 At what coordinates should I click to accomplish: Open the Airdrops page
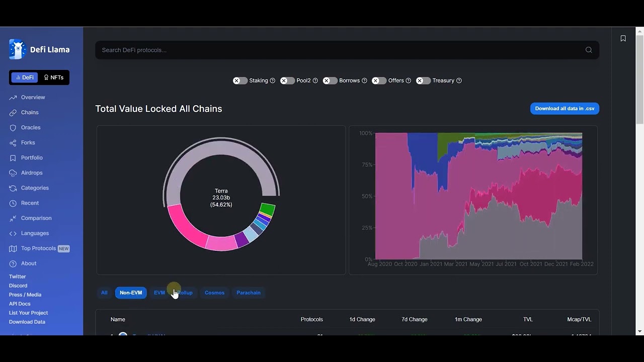pyautogui.click(x=32, y=173)
